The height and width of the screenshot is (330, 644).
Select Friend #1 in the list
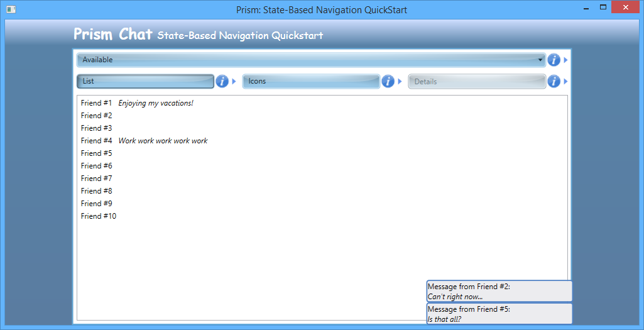click(97, 103)
